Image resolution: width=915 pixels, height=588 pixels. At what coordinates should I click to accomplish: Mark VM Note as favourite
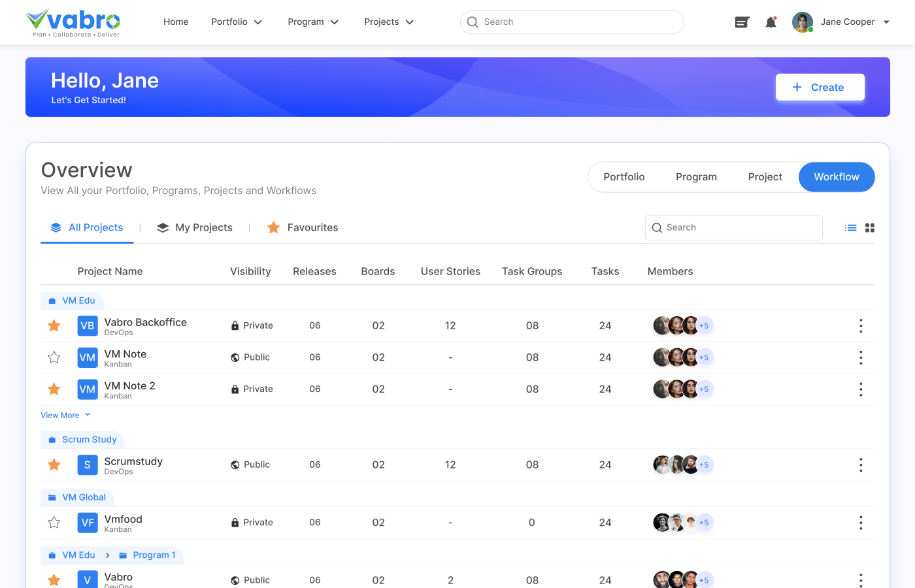[x=54, y=357]
